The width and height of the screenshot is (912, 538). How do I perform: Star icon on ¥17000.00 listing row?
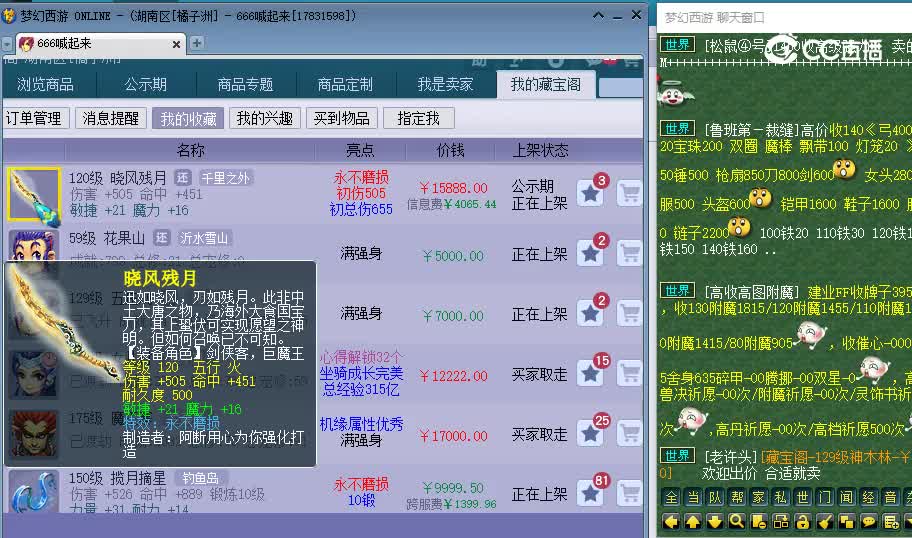pyautogui.click(x=590, y=433)
